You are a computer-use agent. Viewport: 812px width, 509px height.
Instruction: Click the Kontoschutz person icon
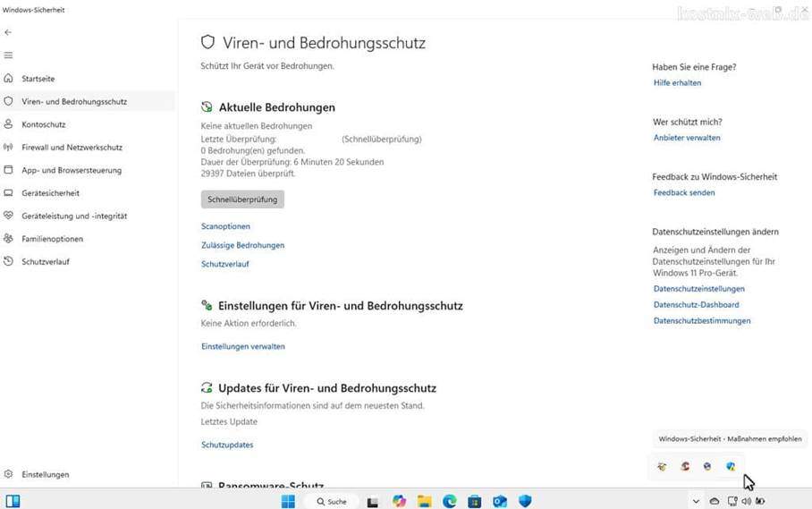click(8, 123)
